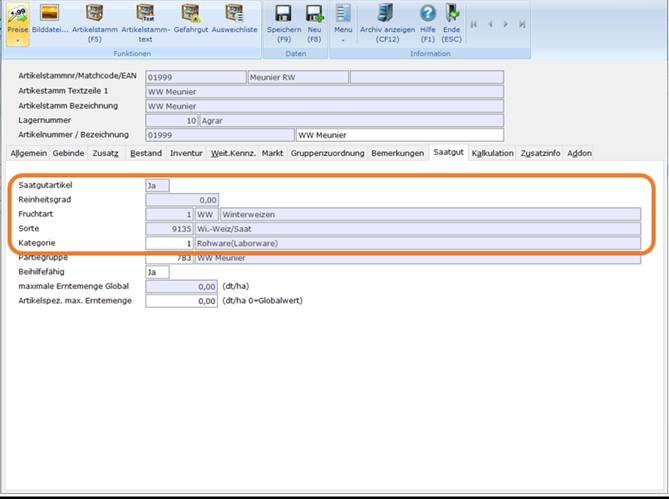The height and width of the screenshot is (499, 669).
Task: Jump to last record navigation arrow
Action: click(x=522, y=24)
